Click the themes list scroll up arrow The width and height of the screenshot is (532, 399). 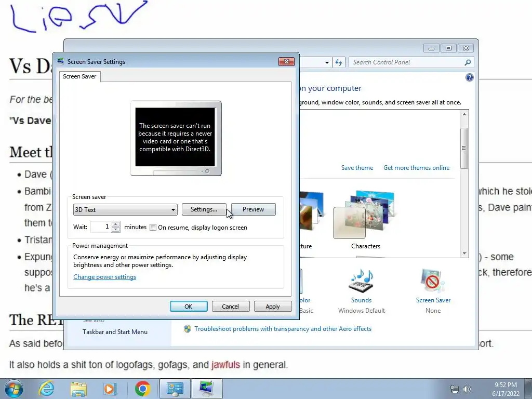[x=464, y=114]
